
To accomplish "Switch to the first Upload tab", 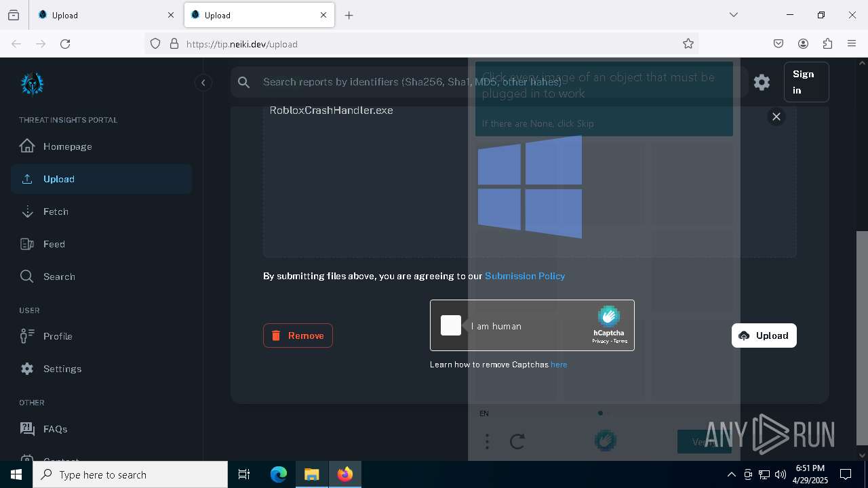I will point(105,15).
